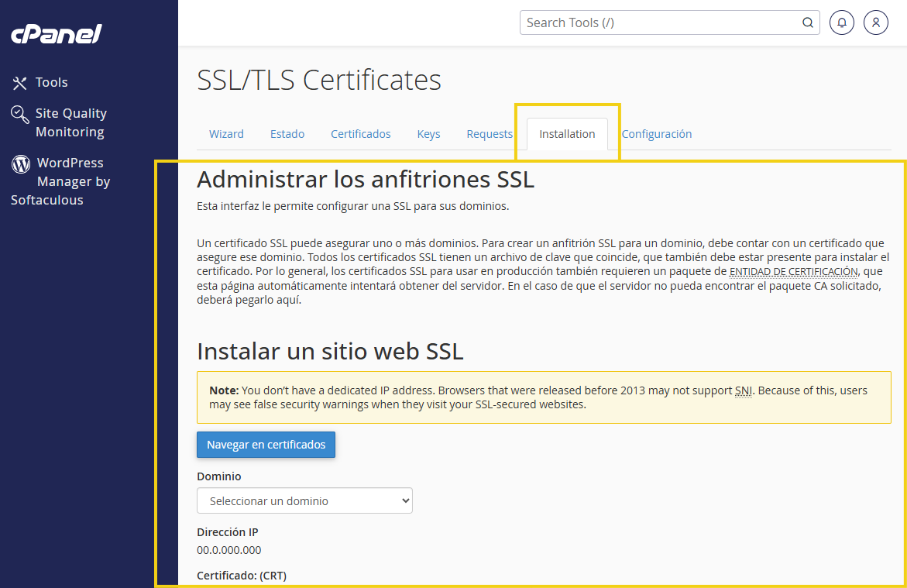The width and height of the screenshot is (907, 588).
Task: Click the line 'Esta interfaz le permite configurar'
Action: tap(353, 206)
